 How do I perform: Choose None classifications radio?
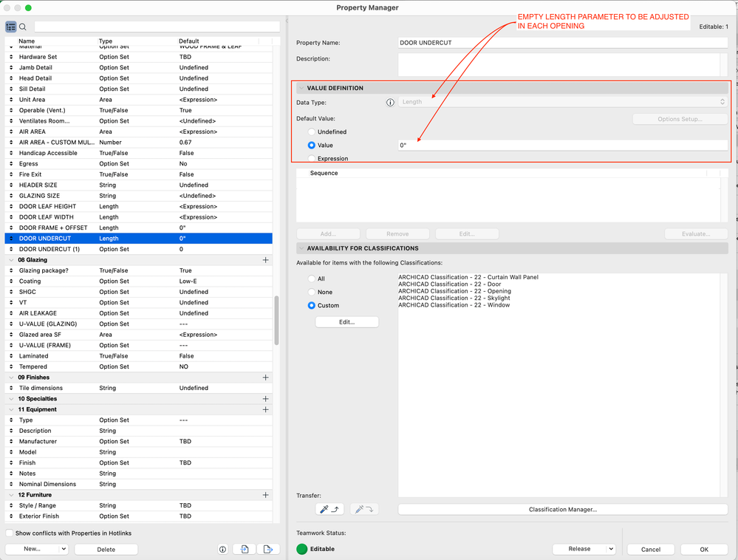click(311, 293)
